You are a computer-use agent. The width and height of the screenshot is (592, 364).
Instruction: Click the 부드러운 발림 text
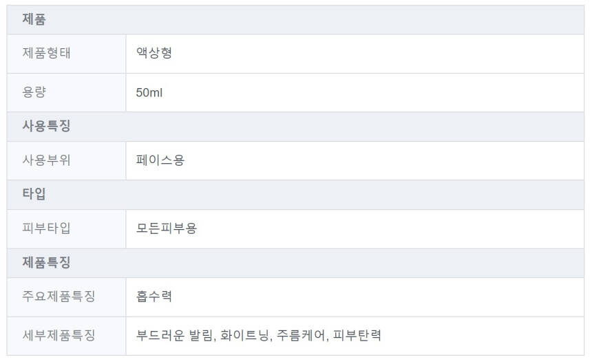coord(175,336)
